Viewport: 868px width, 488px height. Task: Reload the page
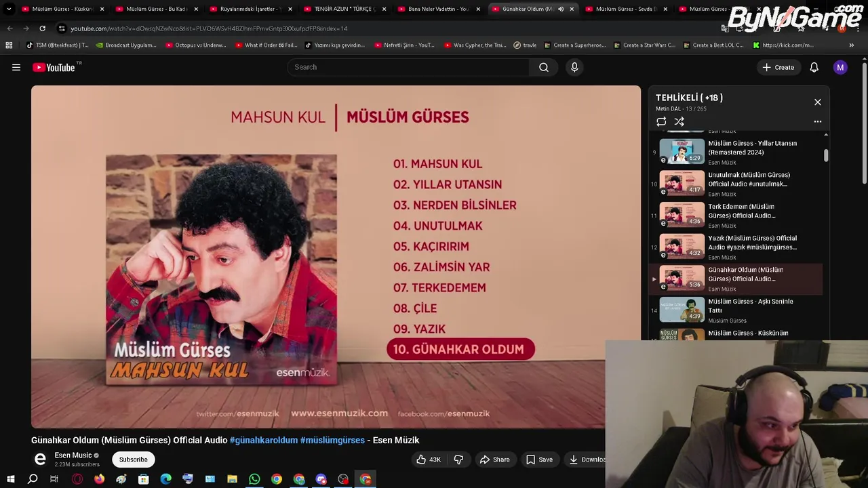coord(42,28)
